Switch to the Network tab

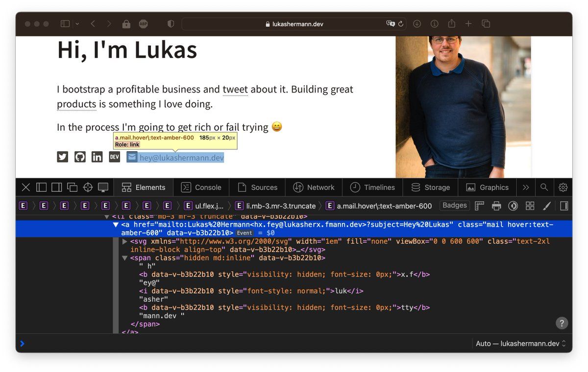click(314, 187)
